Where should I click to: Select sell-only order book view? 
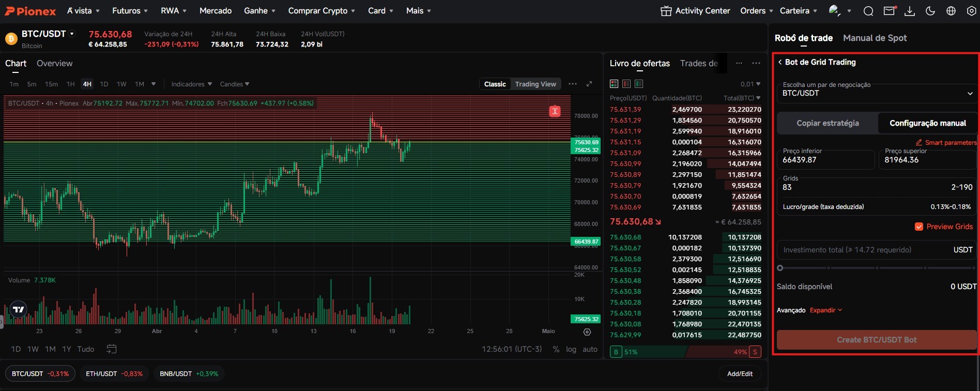point(626,84)
